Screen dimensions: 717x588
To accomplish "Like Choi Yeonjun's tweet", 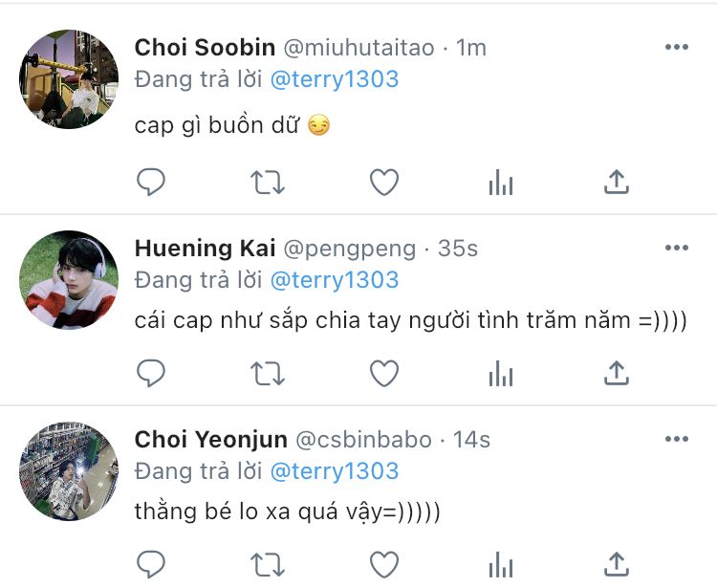I will pyautogui.click(x=384, y=562).
